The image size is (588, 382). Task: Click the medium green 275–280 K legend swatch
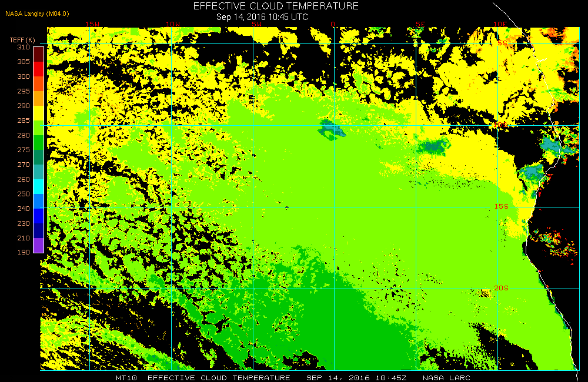tap(38, 142)
